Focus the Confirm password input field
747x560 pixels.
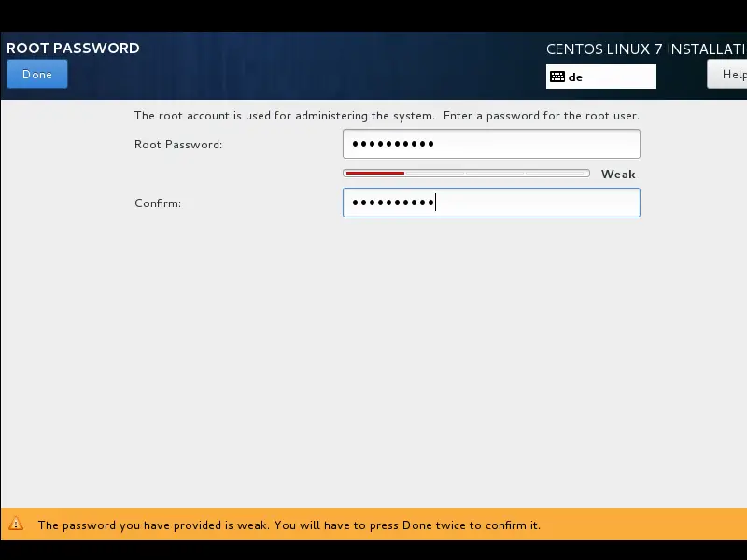[491, 203]
